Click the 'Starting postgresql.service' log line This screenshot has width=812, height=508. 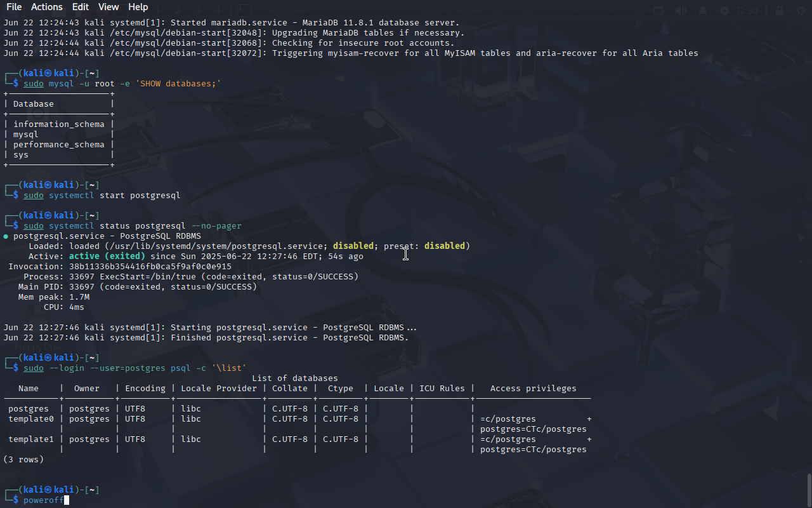coord(211,328)
